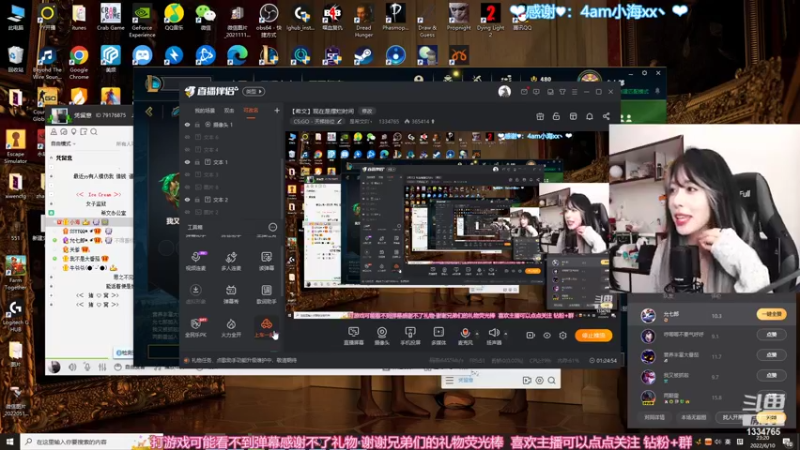Viewport: 800px width, 450px height.
Task: Toggle lock on 文本 1 layer
Action: click(x=197, y=162)
